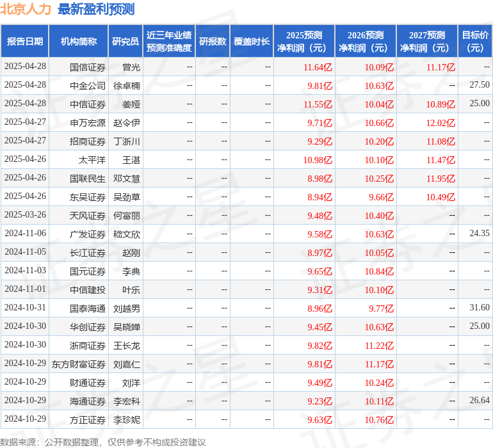The image size is (493, 448).
Task: Select the 2025预测净利润 column header
Action: click(x=304, y=41)
